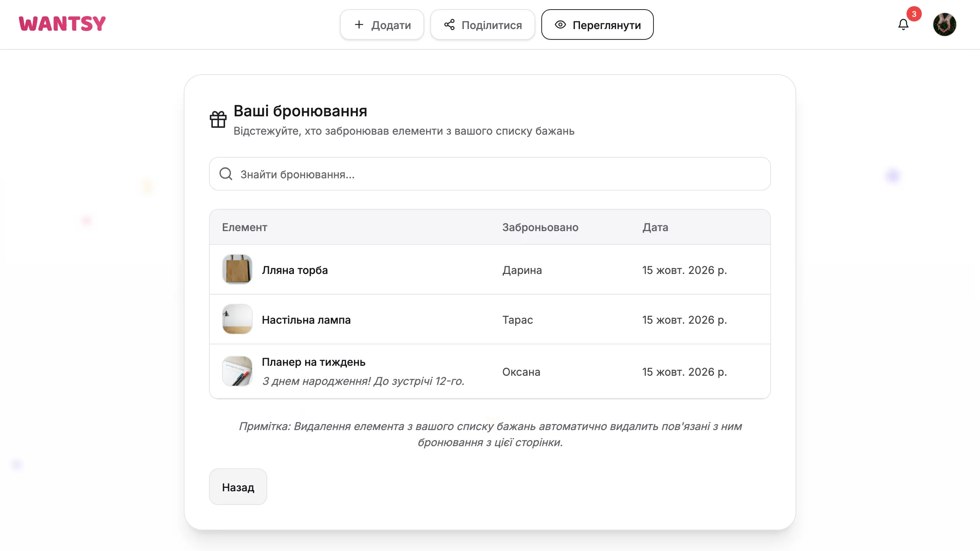
Task: Click the Дата column header
Action: 655,227
